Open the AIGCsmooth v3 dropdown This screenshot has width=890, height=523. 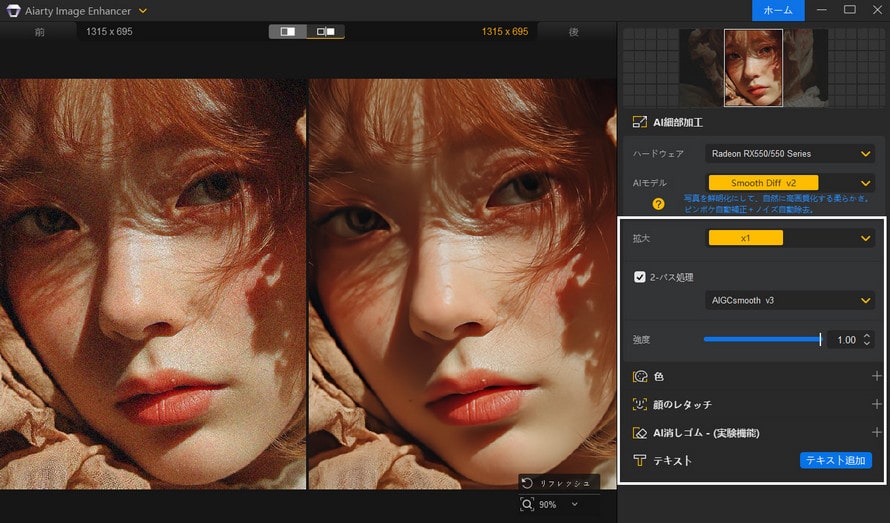[789, 300]
